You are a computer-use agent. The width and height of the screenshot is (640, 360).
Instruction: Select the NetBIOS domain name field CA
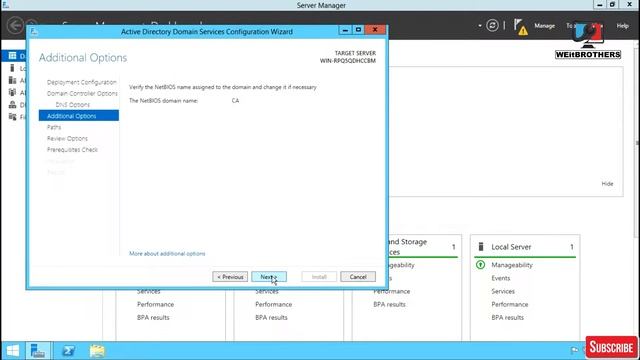coord(236,100)
